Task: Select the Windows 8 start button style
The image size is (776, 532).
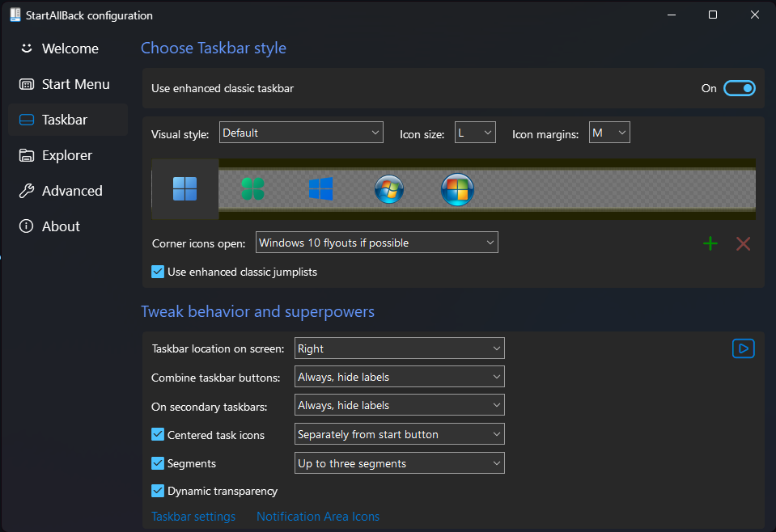Action: coord(321,189)
